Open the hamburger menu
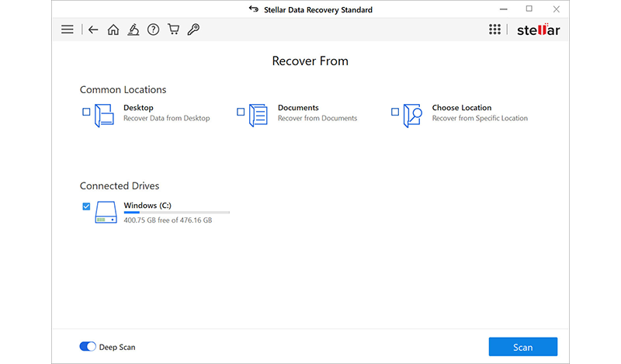This screenshot has height=364, width=621. click(x=68, y=29)
